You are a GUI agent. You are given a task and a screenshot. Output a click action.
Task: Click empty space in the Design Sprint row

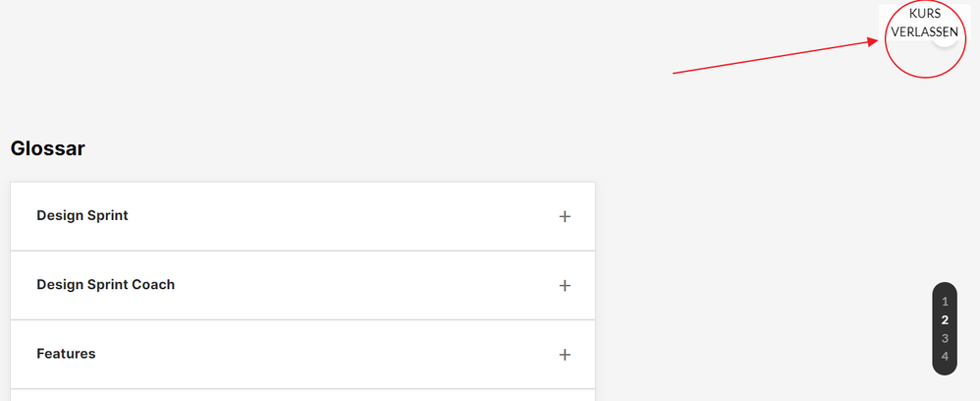coord(344,216)
